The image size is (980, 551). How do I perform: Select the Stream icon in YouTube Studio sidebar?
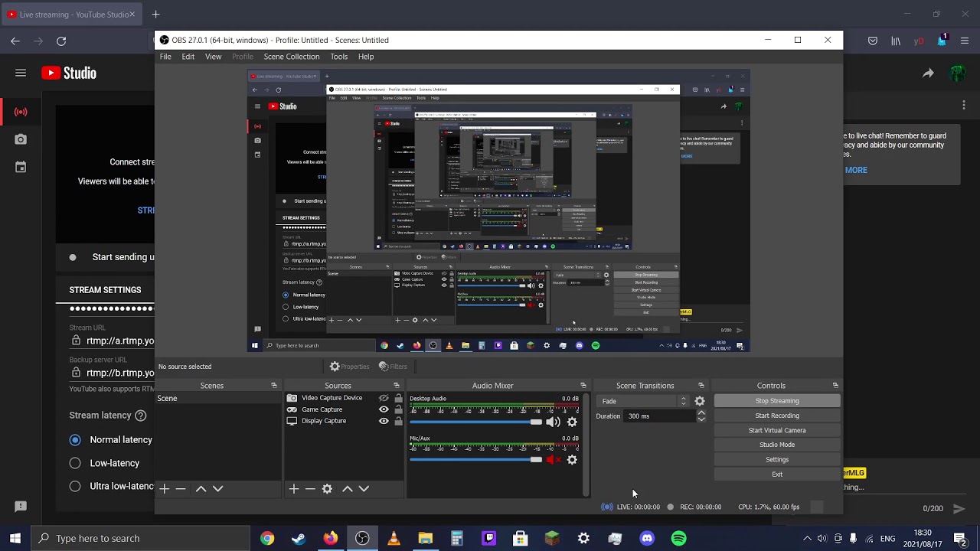coord(21,112)
